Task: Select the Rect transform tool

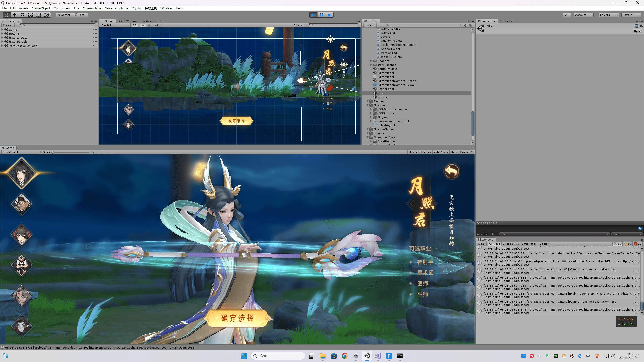Action: [38, 15]
